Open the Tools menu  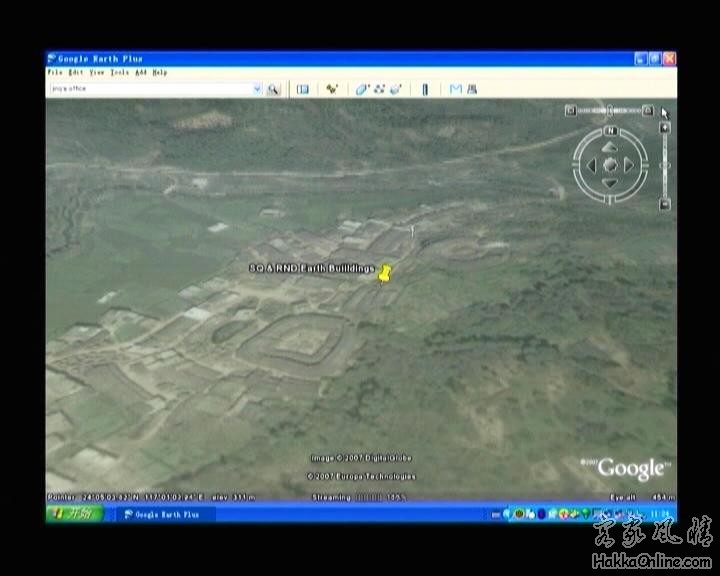(119, 73)
